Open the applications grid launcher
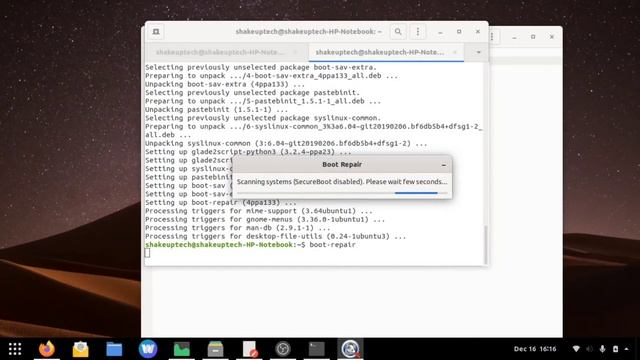 tap(15, 349)
